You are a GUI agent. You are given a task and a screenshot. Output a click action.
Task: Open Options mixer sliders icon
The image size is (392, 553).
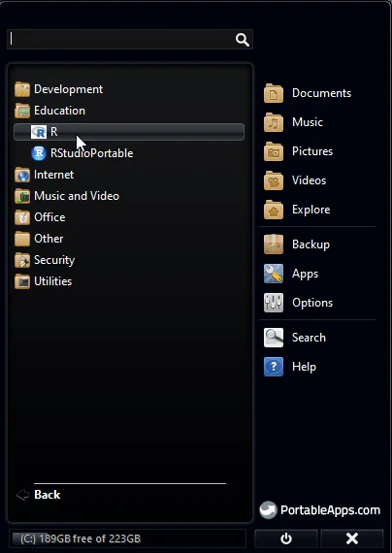[x=274, y=303]
